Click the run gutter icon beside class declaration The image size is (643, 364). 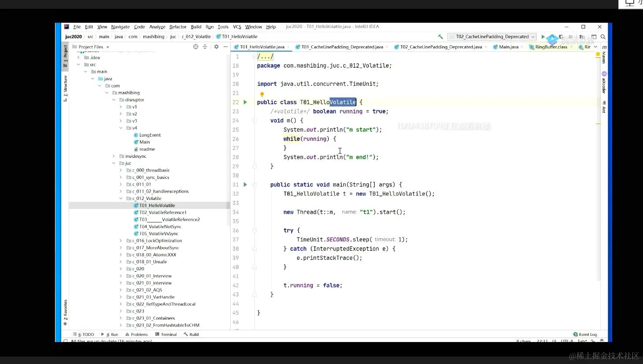pyautogui.click(x=245, y=102)
